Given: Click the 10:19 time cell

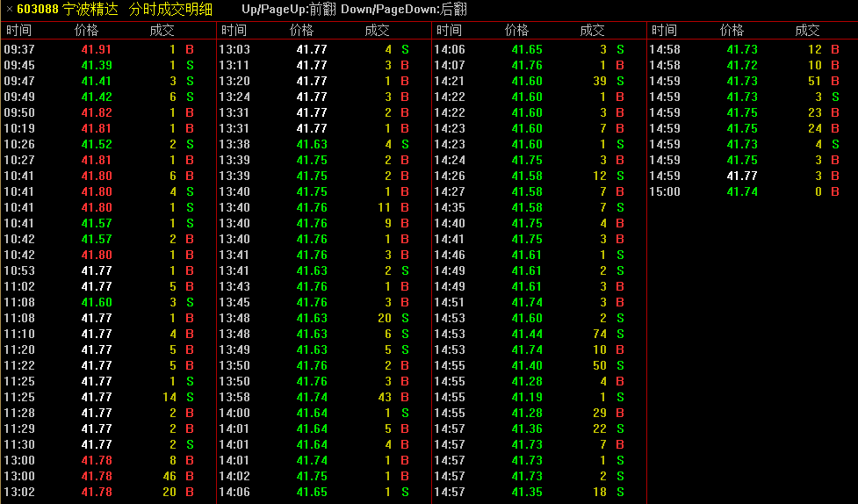Looking at the screenshot, I should tap(19, 128).
